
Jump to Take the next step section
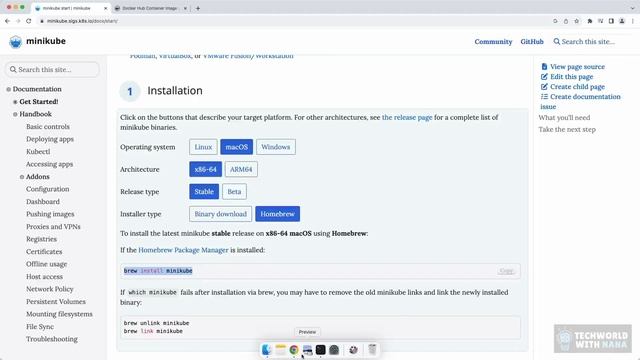tap(567, 129)
